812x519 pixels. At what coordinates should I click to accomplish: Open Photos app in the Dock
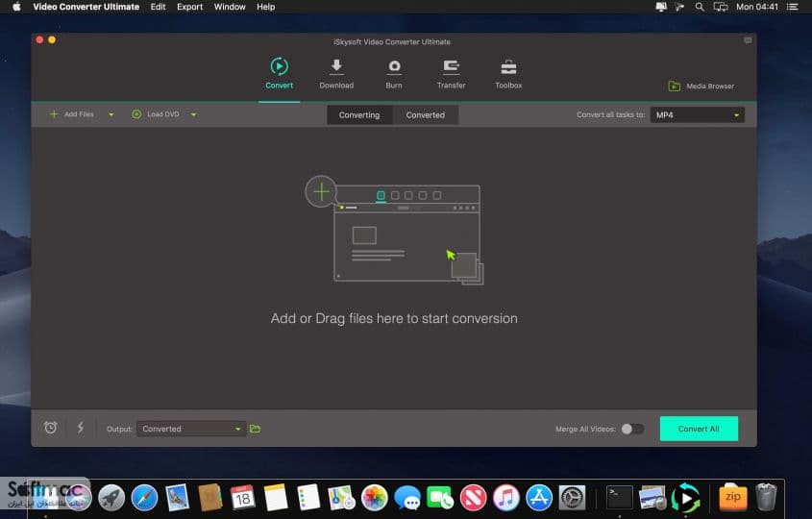pyautogui.click(x=375, y=498)
